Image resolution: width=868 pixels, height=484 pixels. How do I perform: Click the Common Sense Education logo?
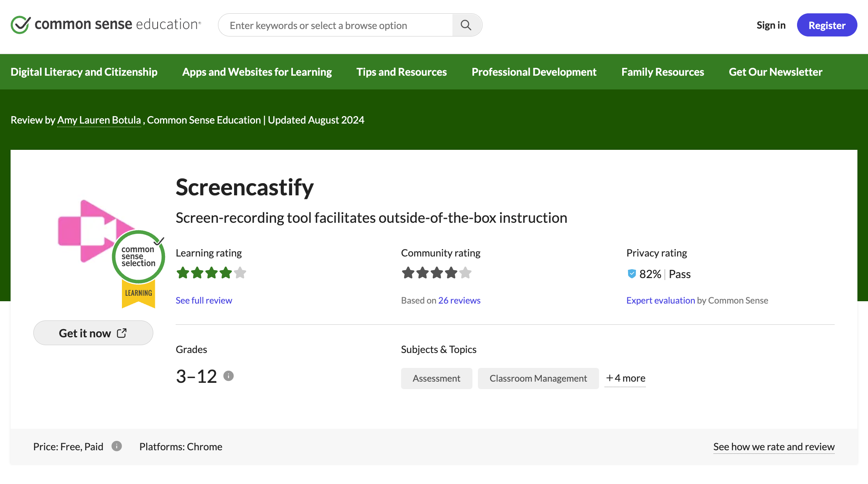[x=106, y=25]
